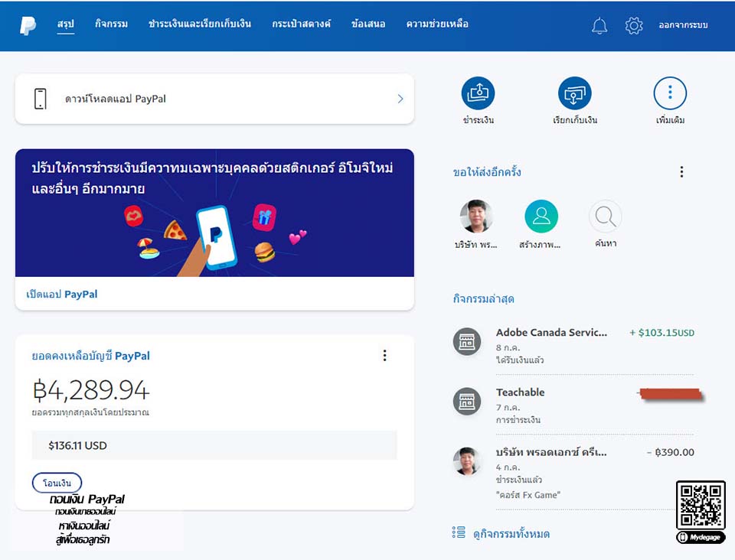Click the ชำระเงิน send money icon
Screen dimensions: 735x560
[x=478, y=93]
